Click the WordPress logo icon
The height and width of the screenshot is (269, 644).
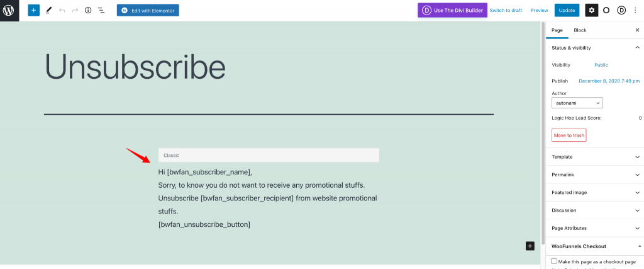[x=9, y=10]
